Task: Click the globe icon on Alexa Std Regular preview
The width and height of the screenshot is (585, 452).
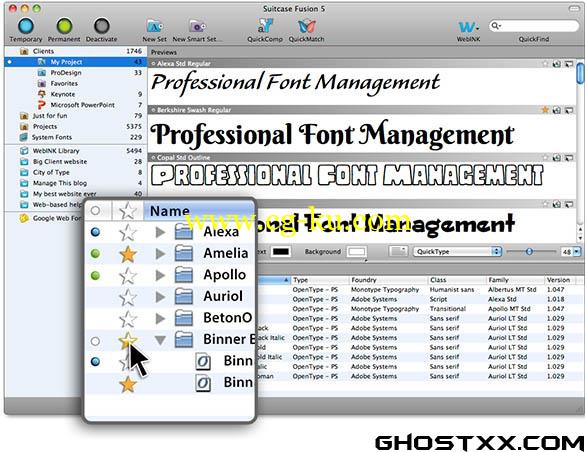Action: click(x=557, y=64)
